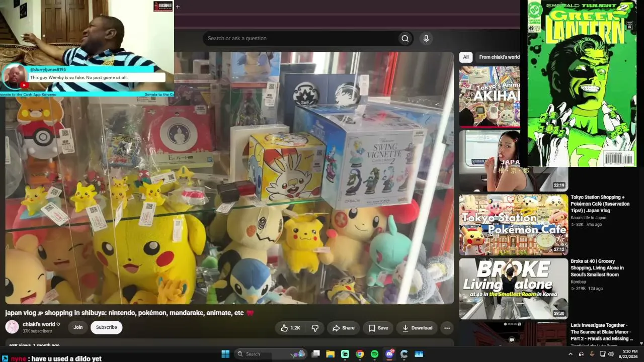The width and height of the screenshot is (644, 362).
Task: Click the microphone icon in the system tray
Action: (592, 354)
